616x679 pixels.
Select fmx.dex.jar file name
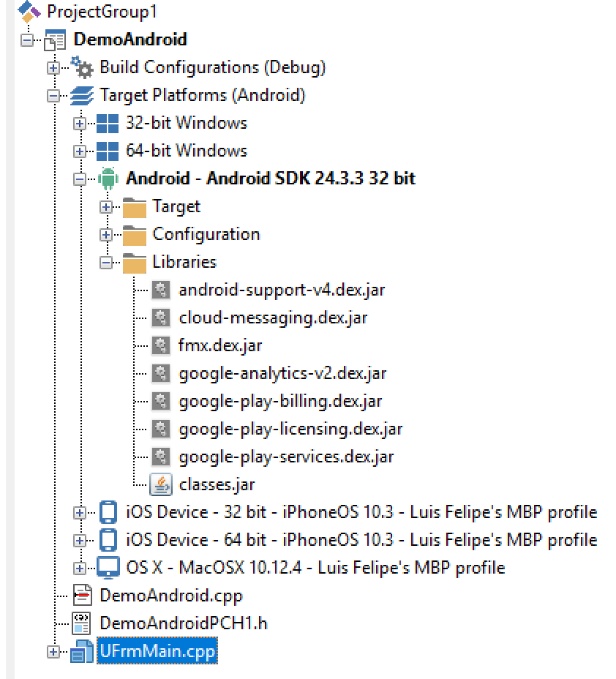point(220,346)
